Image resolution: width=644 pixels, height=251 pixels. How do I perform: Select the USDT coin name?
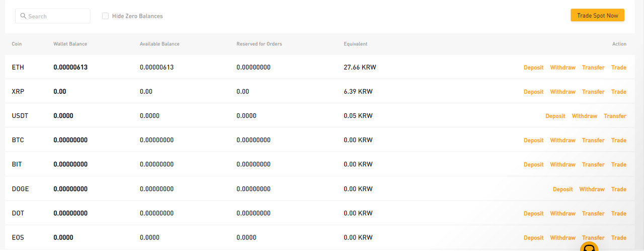20,116
